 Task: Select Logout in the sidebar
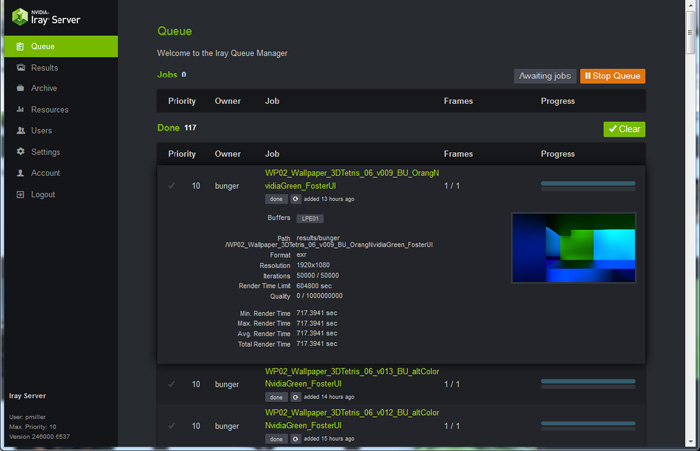(x=43, y=194)
